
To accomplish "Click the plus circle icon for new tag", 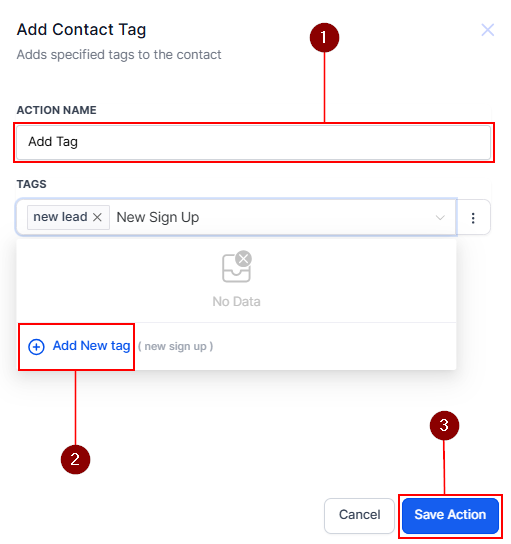I will (36, 347).
